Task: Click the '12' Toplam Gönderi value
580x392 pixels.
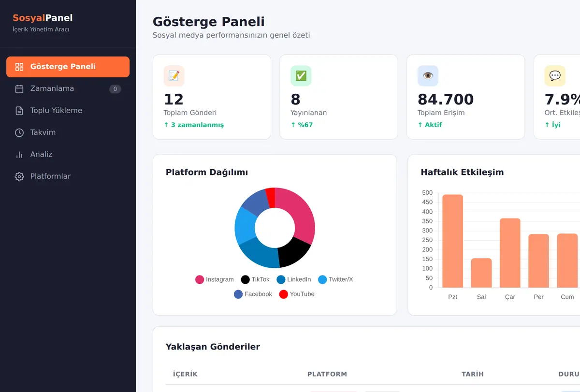Action: (x=174, y=99)
